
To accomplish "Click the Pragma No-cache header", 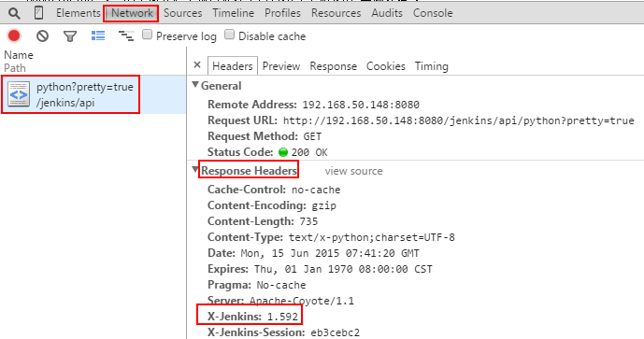I will click(257, 285).
